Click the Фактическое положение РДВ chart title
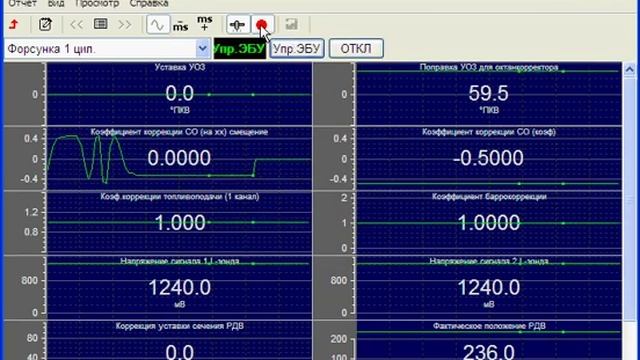 tap(489, 326)
